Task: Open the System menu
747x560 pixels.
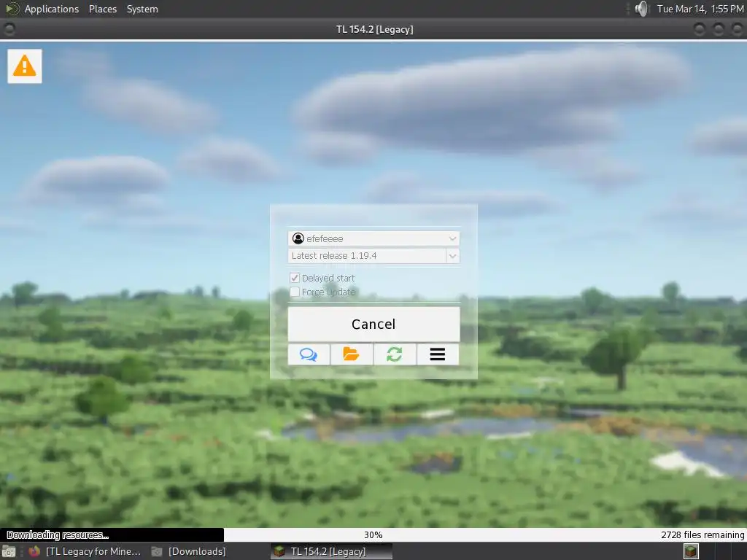Action: (142, 9)
